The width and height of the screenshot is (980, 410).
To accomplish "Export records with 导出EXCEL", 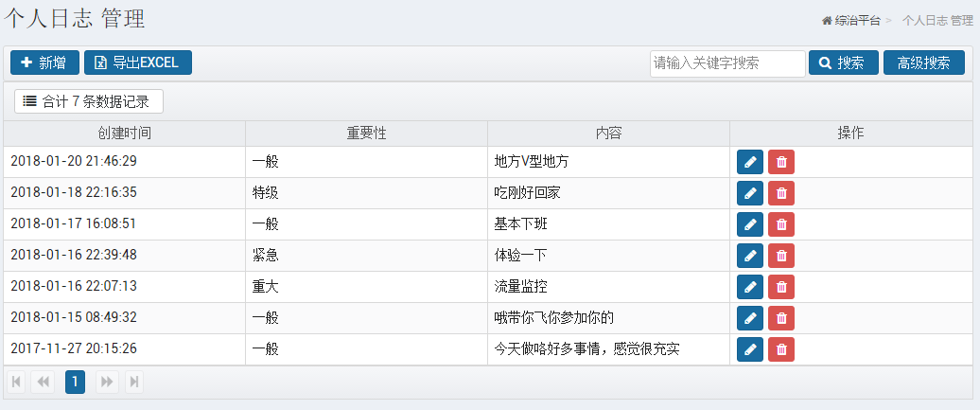I will pos(138,62).
